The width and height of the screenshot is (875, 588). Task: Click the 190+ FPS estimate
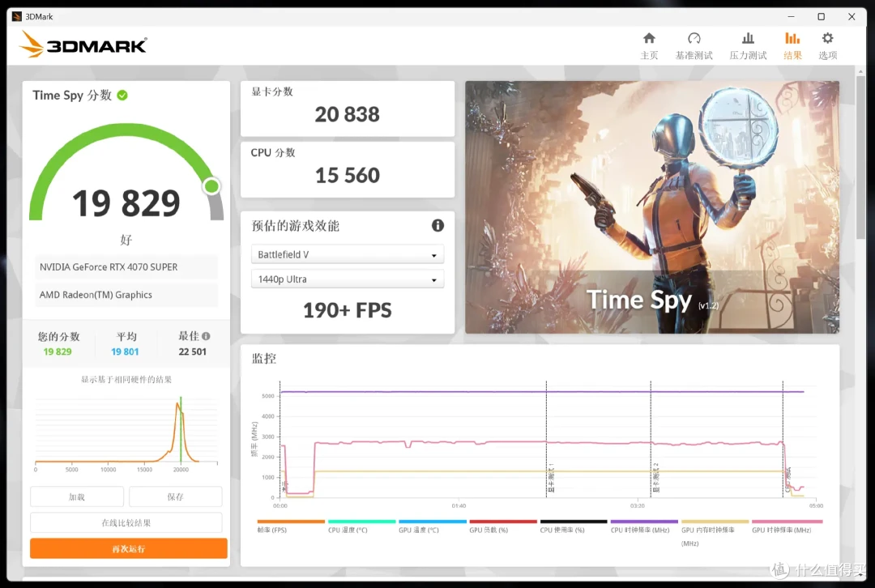click(347, 310)
